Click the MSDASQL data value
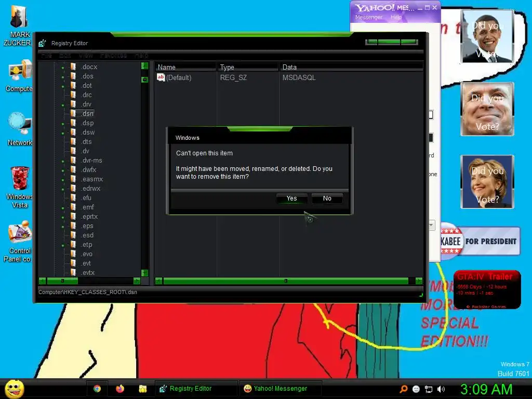The image size is (532, 399). pyautogui.click(x=299, y=78)
